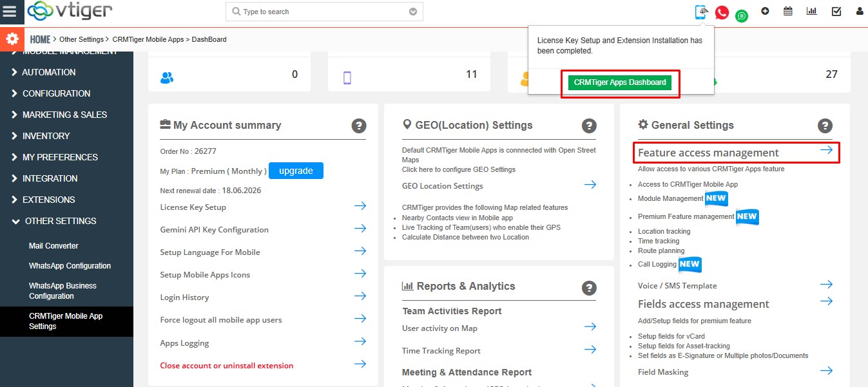
Task: Click CRMTiger Mobile Apps in breadcrumb
Action: pyautogui.click(x=148, y=40)
